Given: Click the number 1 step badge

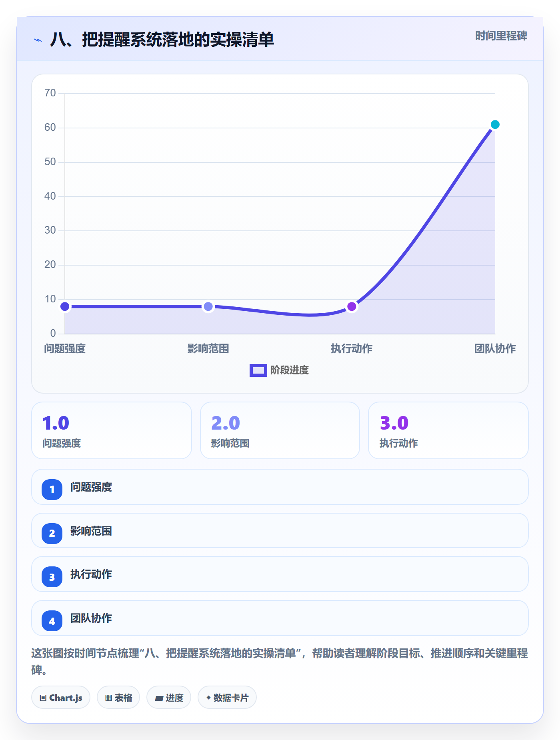Looking at the screenshot, I should [x=52, y=489].
